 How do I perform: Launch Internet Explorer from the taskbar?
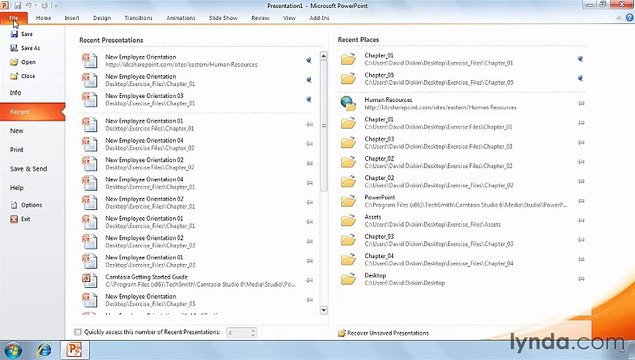point(44,350)
